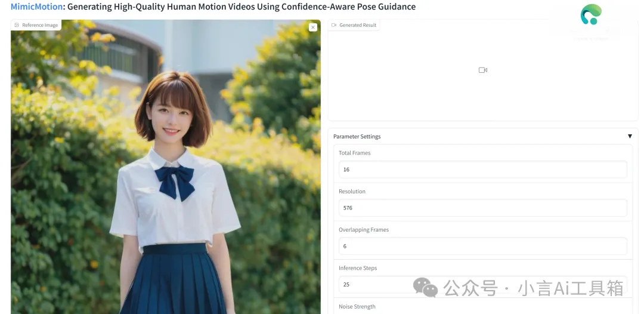The image size is (644, 314).
Task: Remove the reference image with the X button
Action: (x=313, y=27)
